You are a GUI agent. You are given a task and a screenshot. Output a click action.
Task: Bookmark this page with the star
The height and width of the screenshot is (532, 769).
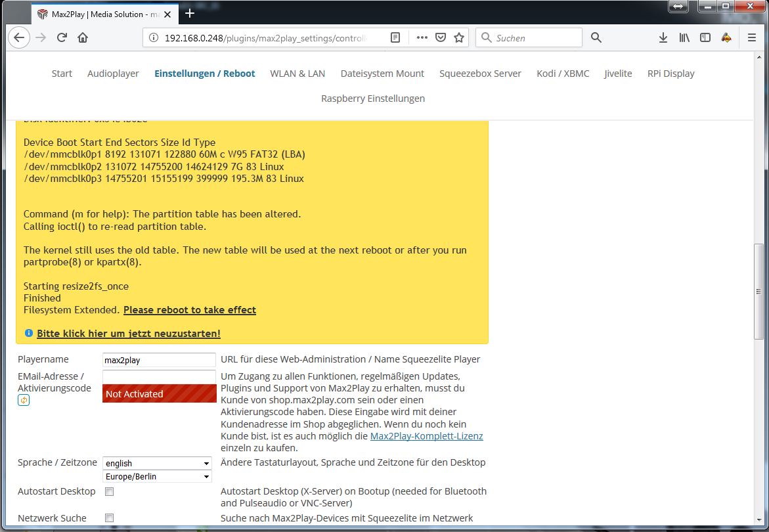pyautogui.click(x=459, y=37)
